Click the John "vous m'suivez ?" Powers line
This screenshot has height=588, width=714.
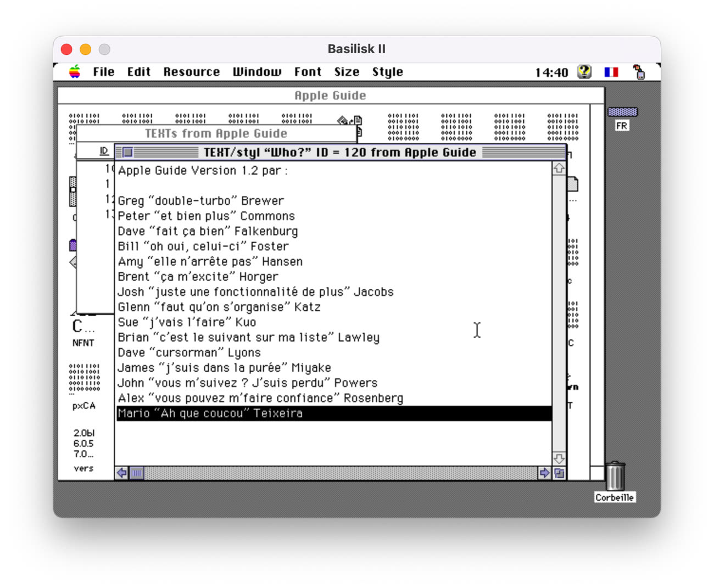248,383
